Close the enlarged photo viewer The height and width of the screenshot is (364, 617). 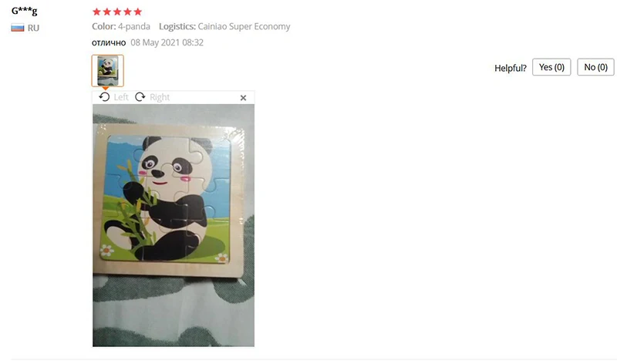[243, 98]
